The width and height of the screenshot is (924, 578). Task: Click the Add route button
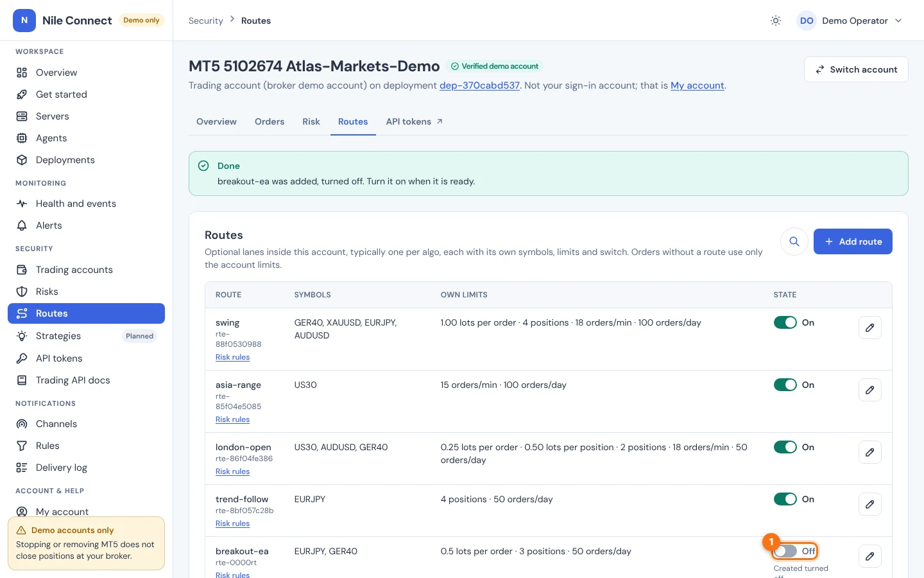853,241
